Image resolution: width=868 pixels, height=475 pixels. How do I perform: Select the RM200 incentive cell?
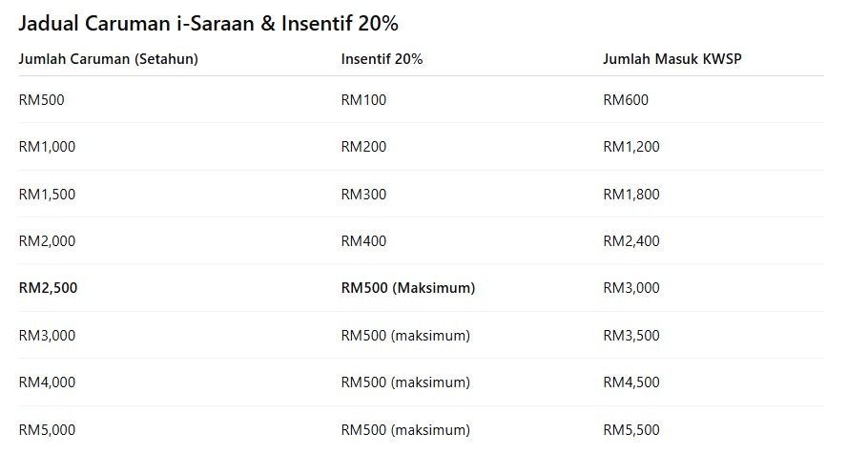[x=363, y=147]
